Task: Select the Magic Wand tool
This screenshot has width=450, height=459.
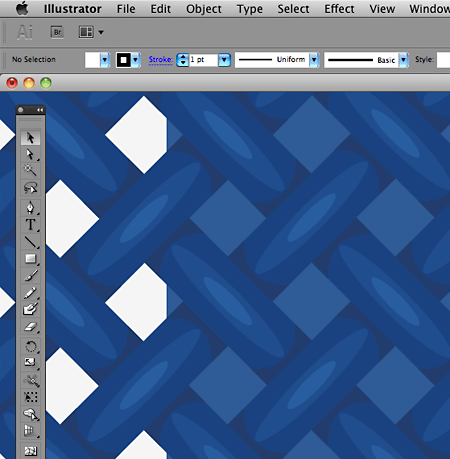Action: click(x=30, y=170)
